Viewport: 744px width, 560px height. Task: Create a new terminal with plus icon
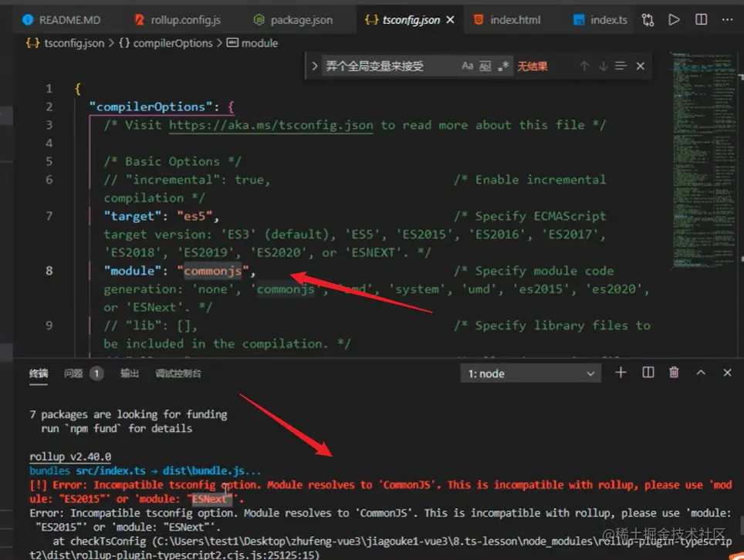[621, 373]
